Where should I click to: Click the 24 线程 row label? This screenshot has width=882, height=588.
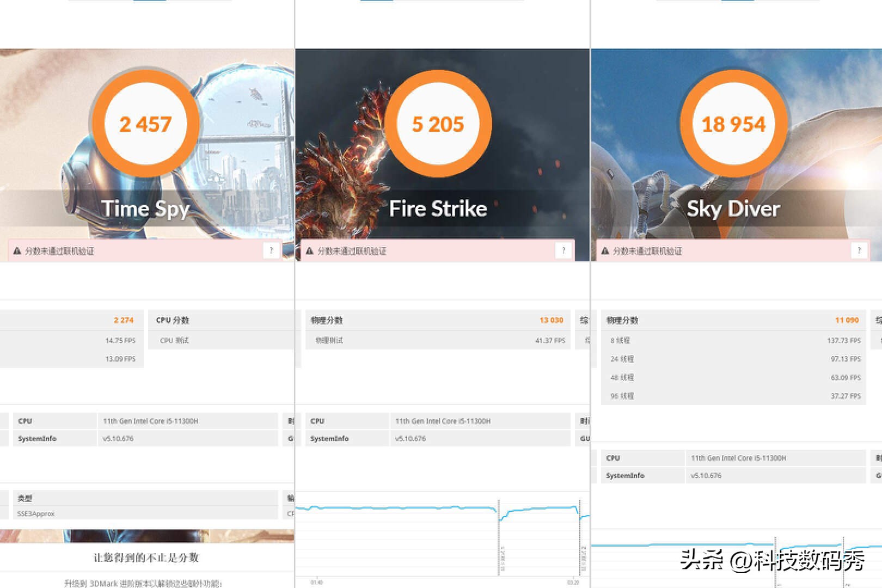[622, 359]
